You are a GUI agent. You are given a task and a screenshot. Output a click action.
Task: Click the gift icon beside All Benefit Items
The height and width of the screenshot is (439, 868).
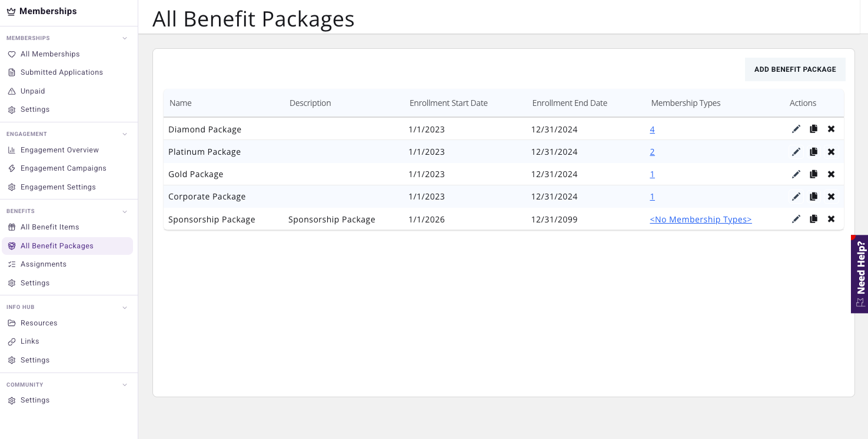12,227
